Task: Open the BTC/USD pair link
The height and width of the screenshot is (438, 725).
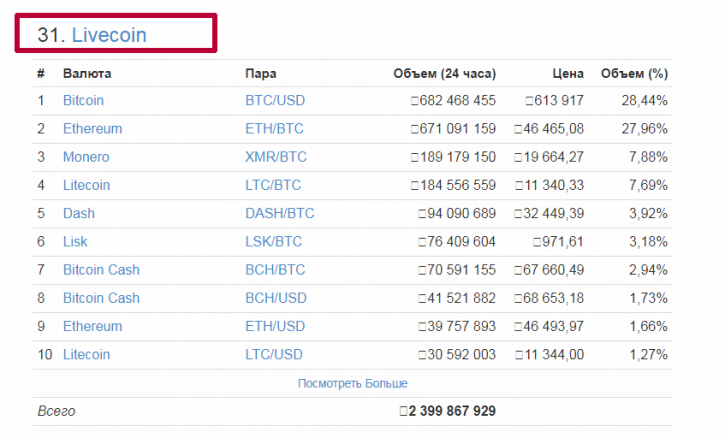Action: pos(275,100)
